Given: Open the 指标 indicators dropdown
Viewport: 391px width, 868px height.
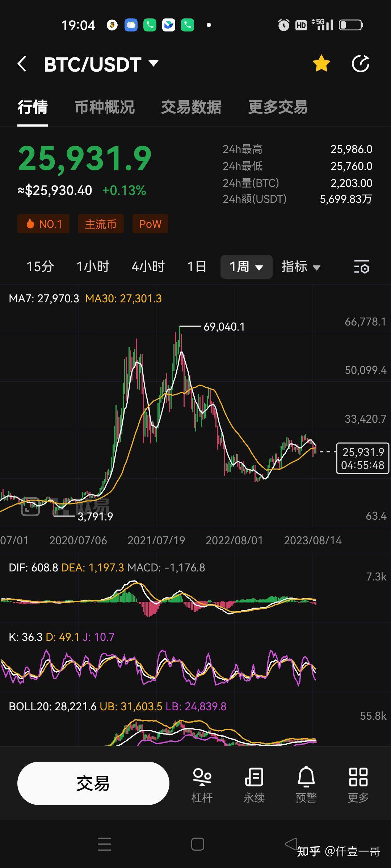Looking at the screenshot, I should pos(301,267).
